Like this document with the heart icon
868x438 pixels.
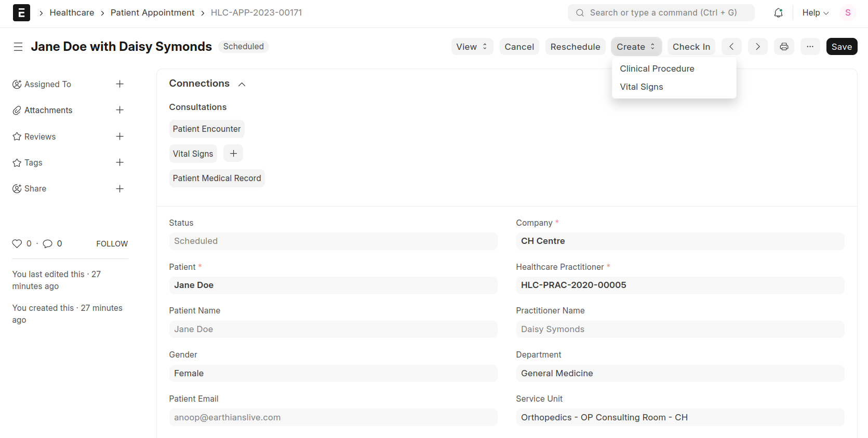click(x=17, y=243)
